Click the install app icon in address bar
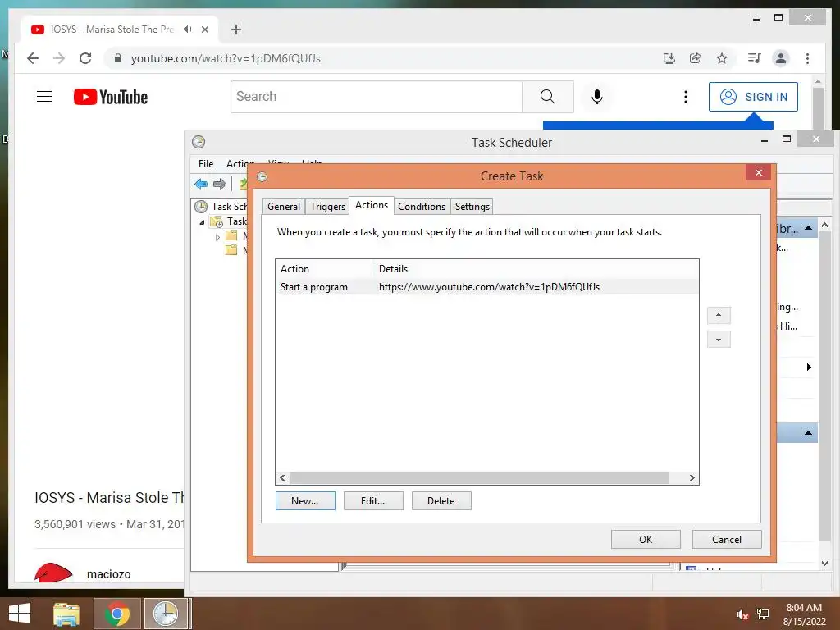 point(669,58)
